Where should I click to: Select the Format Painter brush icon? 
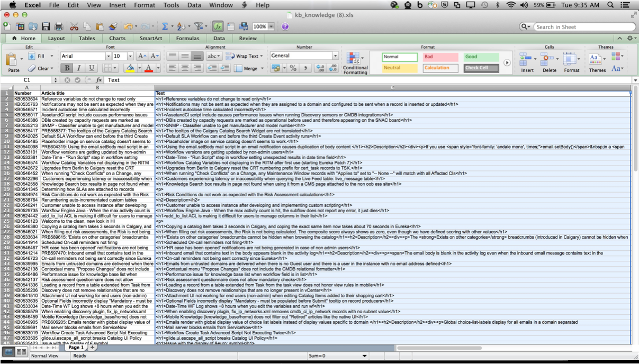click(x=113, y=26)
